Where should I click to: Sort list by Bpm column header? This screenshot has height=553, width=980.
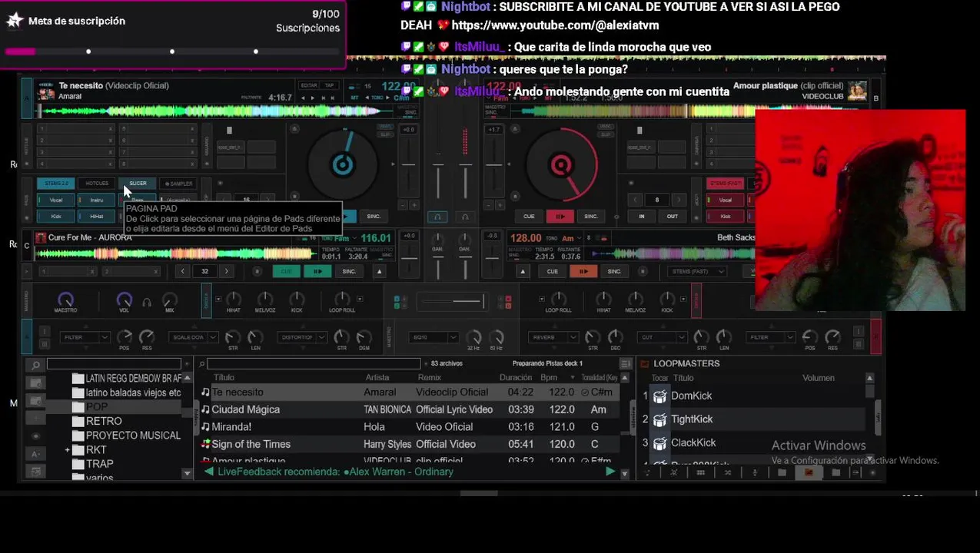click(548, 378)
